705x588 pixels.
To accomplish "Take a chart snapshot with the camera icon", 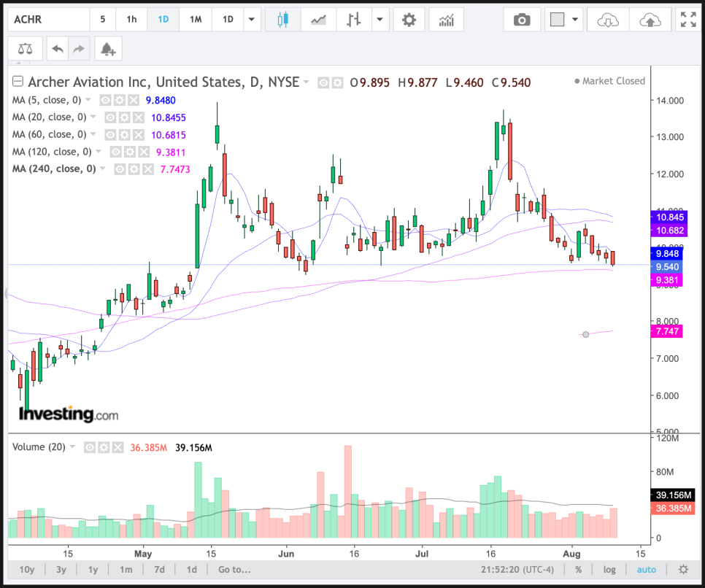I will point(522,19).
